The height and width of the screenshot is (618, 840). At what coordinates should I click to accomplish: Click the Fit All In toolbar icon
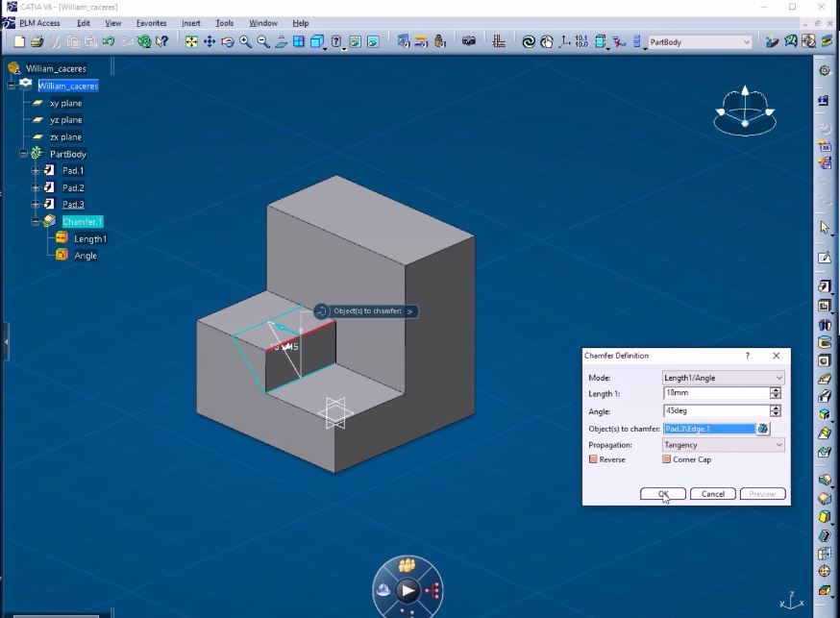pyautogui.click(x=191, y=41)
